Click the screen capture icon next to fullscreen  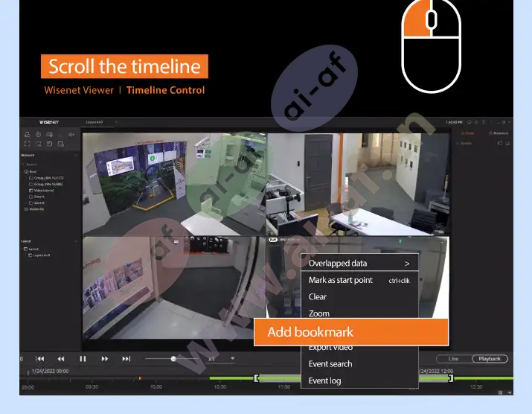tap(39, 144)
